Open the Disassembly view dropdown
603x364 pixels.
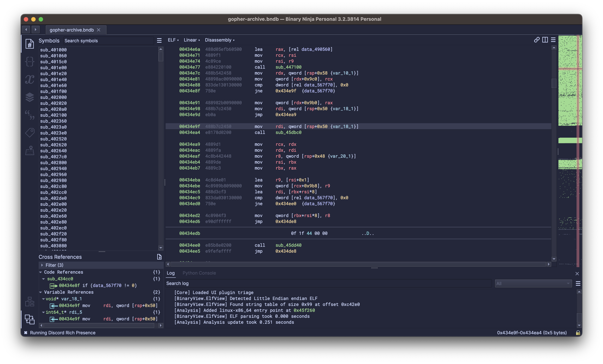pos(219,40)
